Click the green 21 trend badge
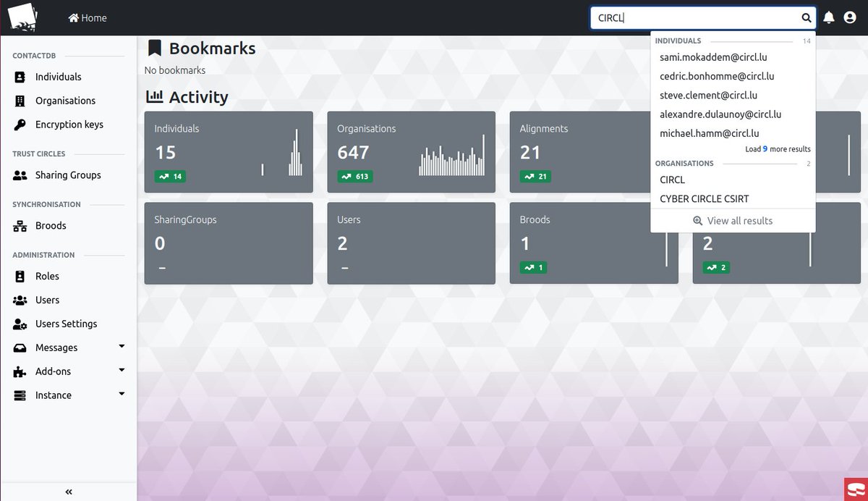The width and height of the screenshot is (868, 501). [536, 176]
